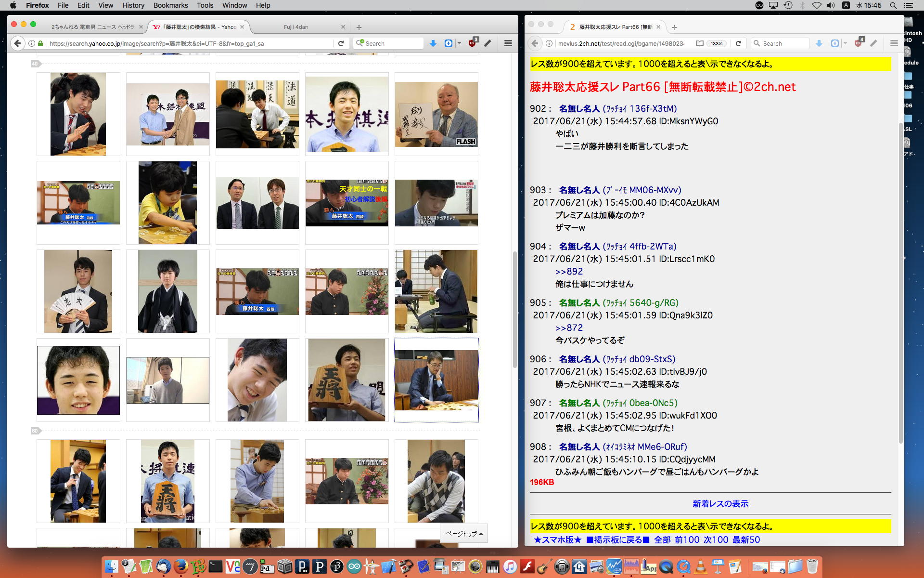Screen dimensions: 924x578
Task: Switch to the Fujii 4dan tab
Action: tap(295, 27)
